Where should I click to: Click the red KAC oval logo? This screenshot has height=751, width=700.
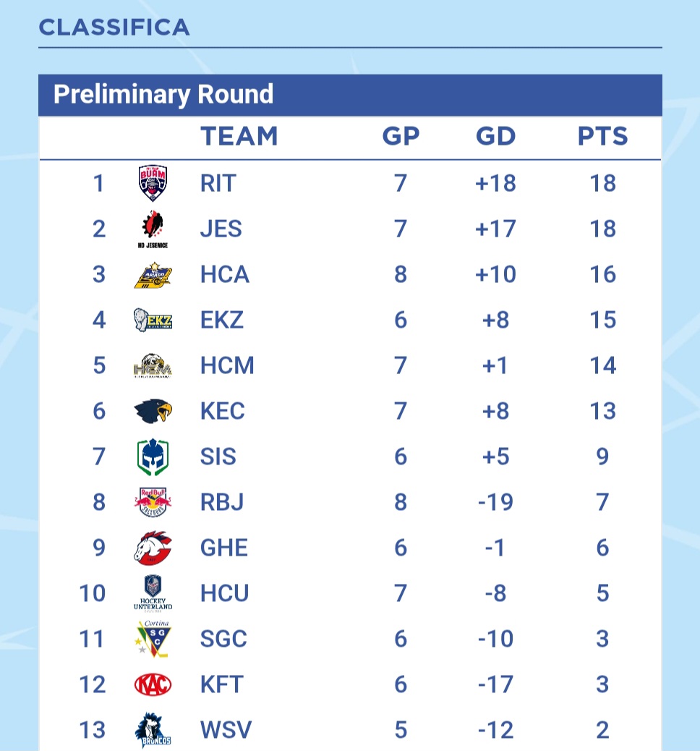click(153, 684)
